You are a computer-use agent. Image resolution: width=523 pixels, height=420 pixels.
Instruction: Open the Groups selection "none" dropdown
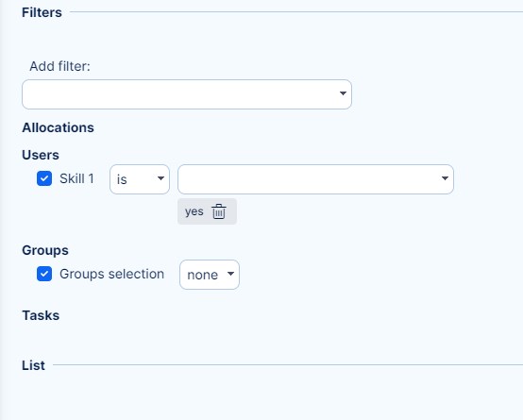(x=210, y=275)
